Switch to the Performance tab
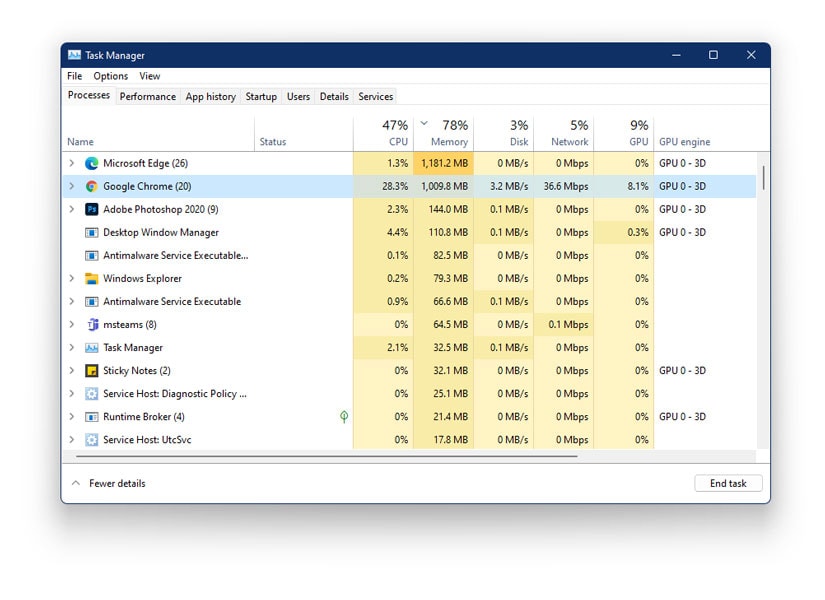 147,96
